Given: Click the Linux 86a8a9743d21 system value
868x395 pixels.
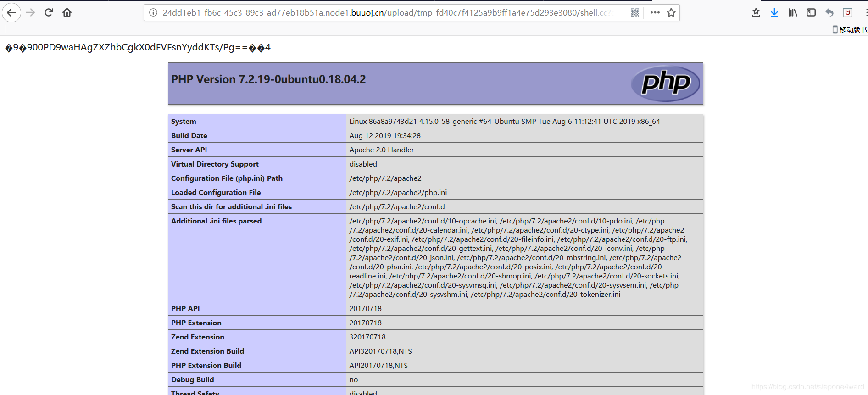Looking at the screenshot, I should coord(505,122).
